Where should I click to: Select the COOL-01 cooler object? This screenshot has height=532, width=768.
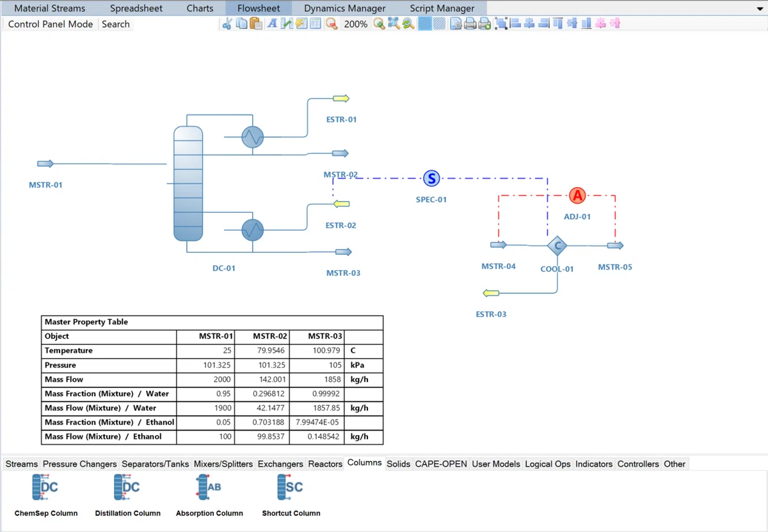pyautogui.click(x=557, y=245)
